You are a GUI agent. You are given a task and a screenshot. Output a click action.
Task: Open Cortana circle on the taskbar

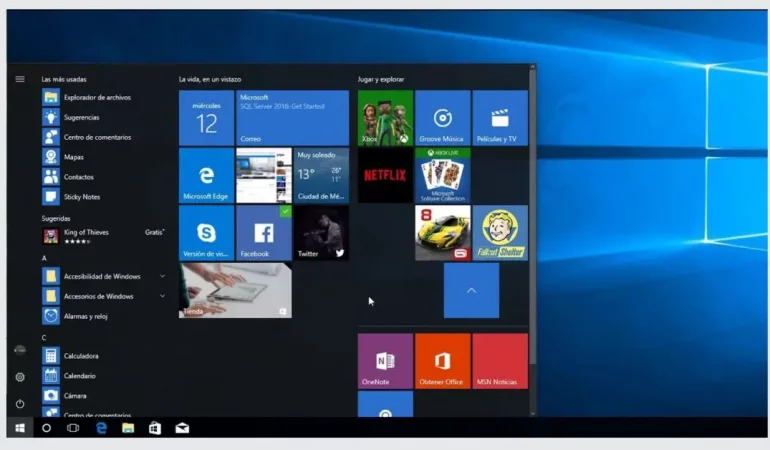tap(47, 428)
